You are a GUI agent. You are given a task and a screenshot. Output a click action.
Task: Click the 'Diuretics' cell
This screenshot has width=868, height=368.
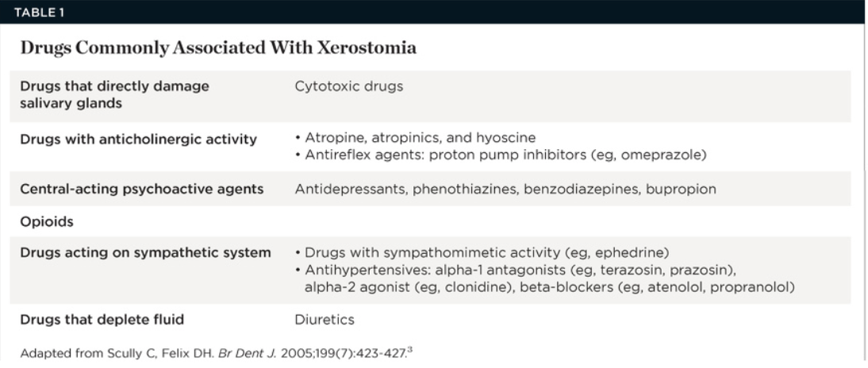[x=324, y=320]
